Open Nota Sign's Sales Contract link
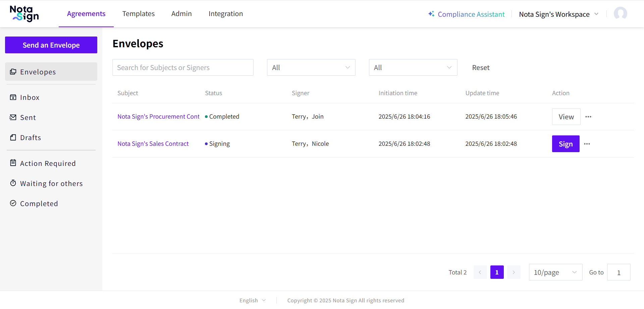 [153, 144]
